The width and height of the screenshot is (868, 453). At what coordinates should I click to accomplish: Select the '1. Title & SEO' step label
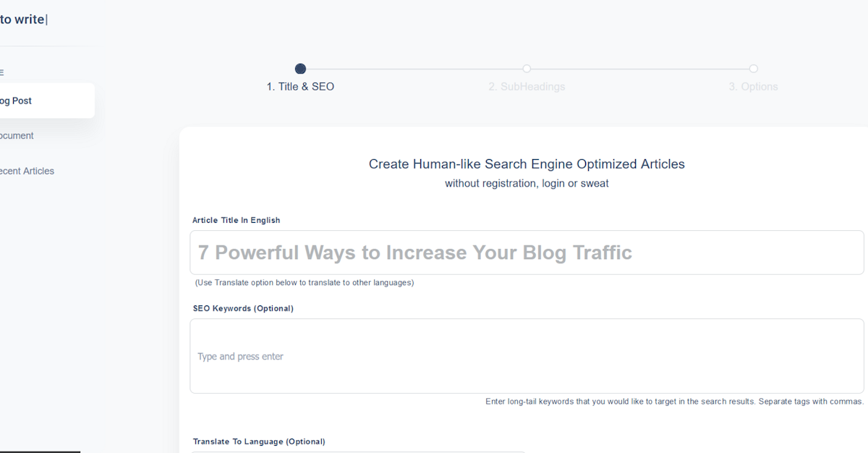(x=300, y=86)
